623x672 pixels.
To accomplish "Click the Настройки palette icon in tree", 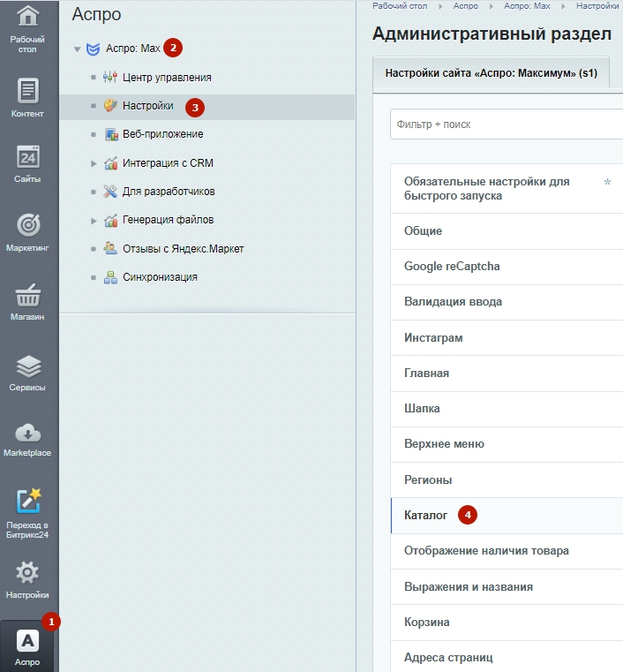I will [x=110, y=105].
